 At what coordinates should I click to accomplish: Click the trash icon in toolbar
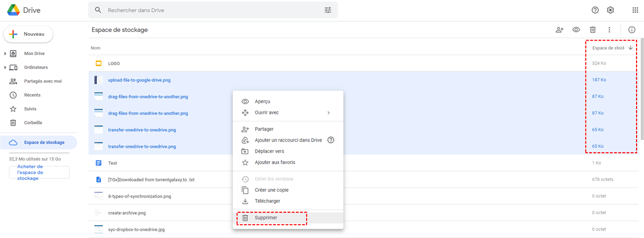tap(592, 30)
